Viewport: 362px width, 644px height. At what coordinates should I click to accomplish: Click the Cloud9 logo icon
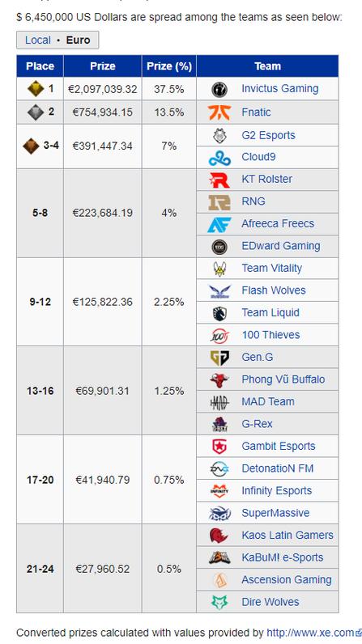coord(219,157)
